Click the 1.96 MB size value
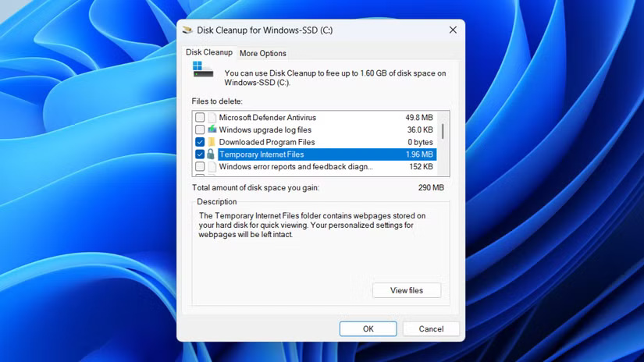Image resolution: width=644 pixels, height=362 pixels. pos(419,154)
